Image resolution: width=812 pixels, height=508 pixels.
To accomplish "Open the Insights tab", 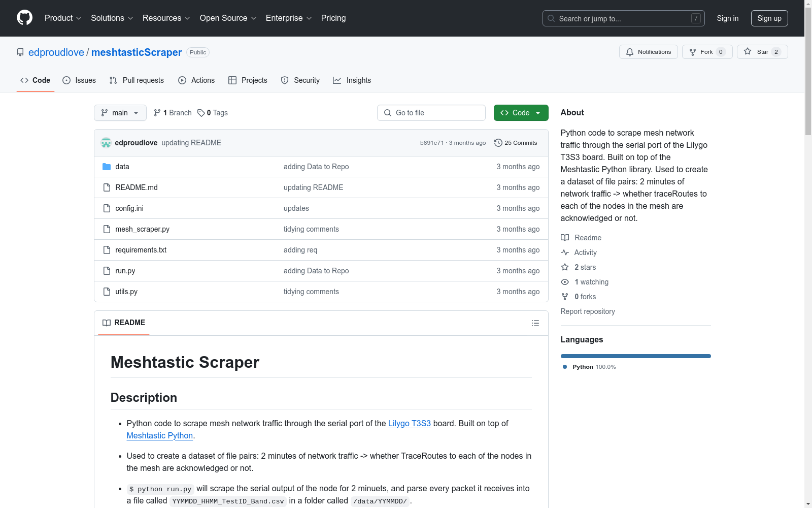I will (352, 80).
